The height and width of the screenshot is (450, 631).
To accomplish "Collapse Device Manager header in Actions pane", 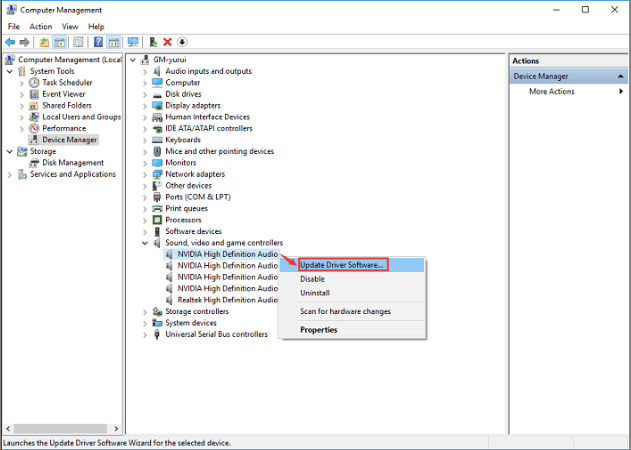I will [621, 76].
